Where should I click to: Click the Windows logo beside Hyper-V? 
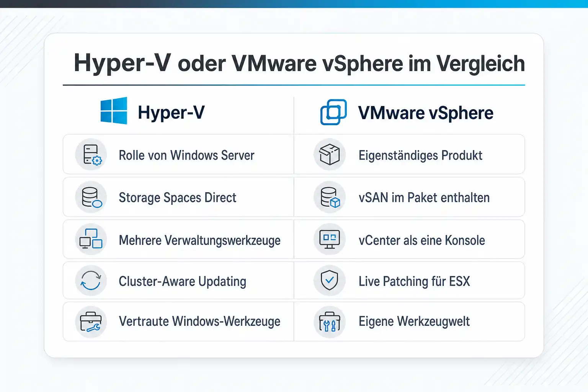click(114, 111)
